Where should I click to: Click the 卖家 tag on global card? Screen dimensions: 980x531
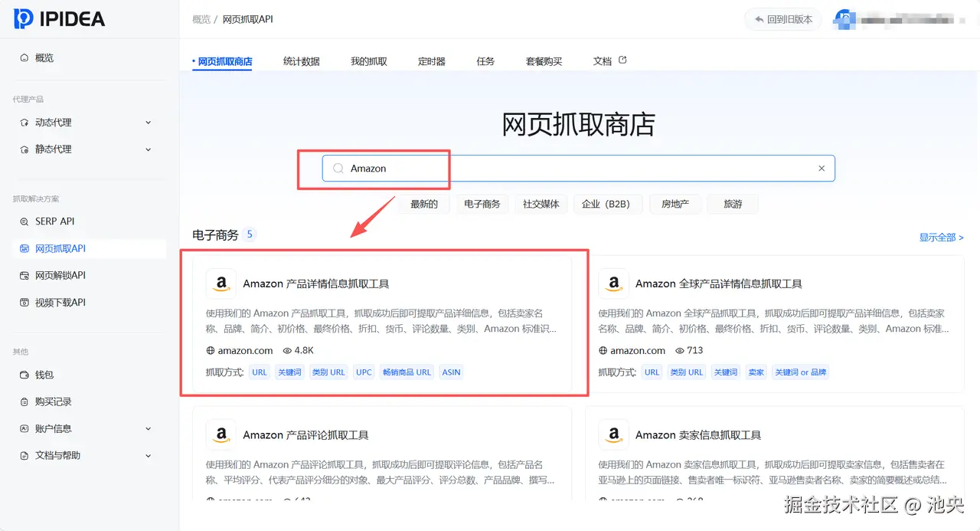(x=756, y=372)
